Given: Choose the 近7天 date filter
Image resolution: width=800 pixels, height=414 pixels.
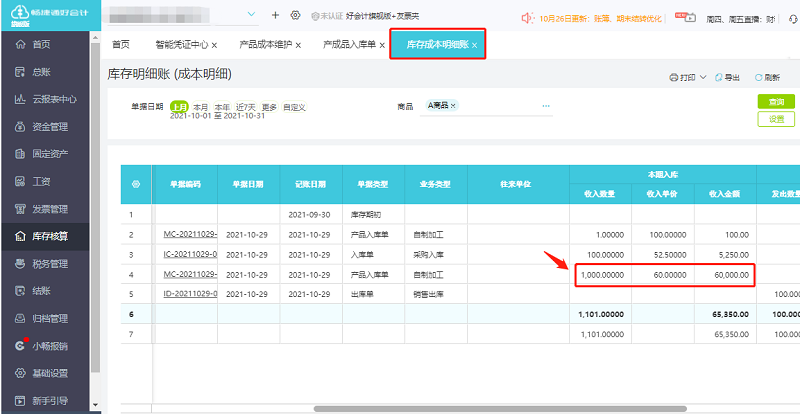Looking at the screenshot, I should point(245,106).
